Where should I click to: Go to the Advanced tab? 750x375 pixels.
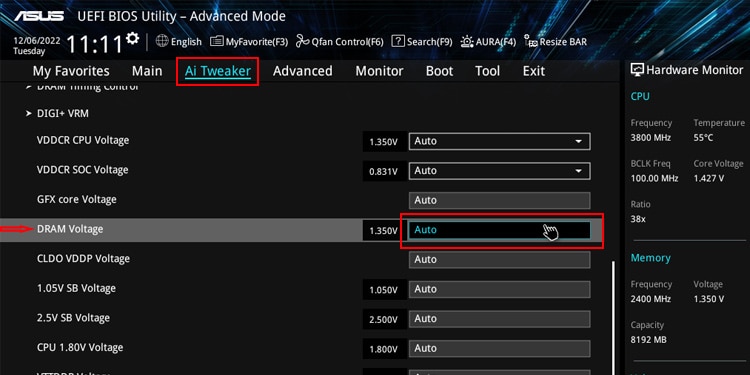coord(302,71)
